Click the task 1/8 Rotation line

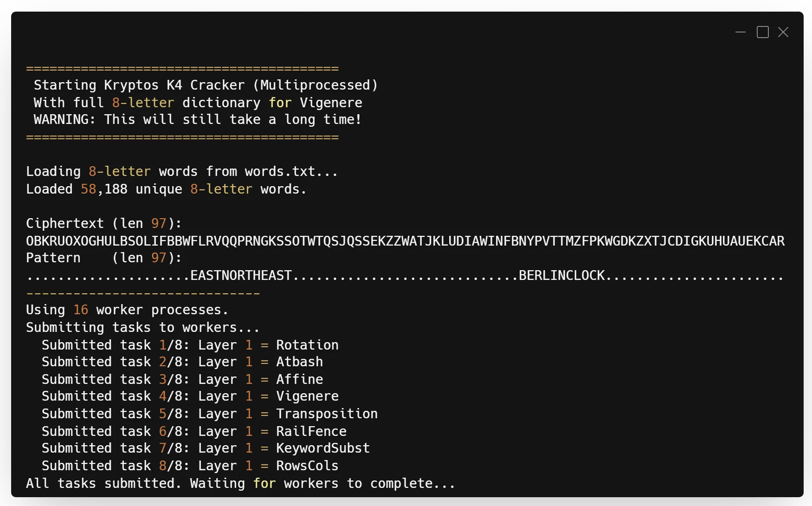coord(190,345)
